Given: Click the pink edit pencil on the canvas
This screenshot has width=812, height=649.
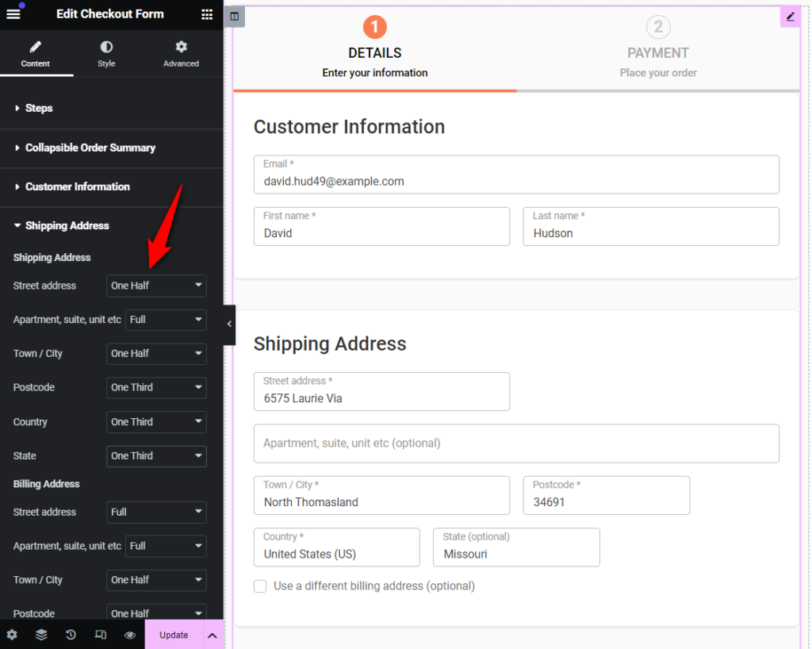Looking at the screenshot, I should coord(791,16).
